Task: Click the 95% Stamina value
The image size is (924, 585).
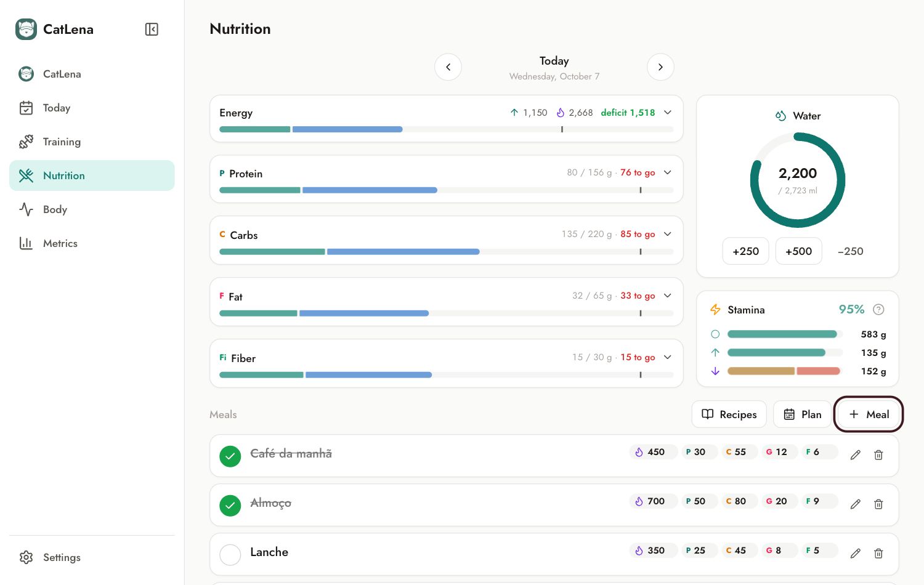Action: coord(851,310)
